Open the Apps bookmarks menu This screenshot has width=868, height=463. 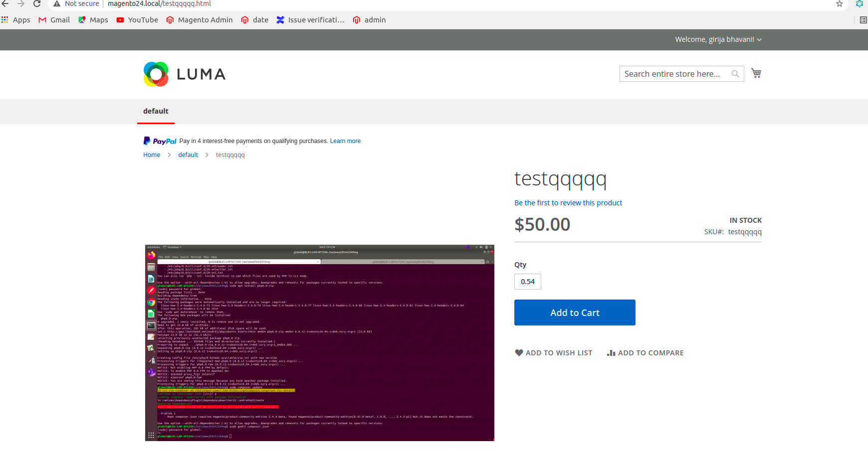coord(16,20)
